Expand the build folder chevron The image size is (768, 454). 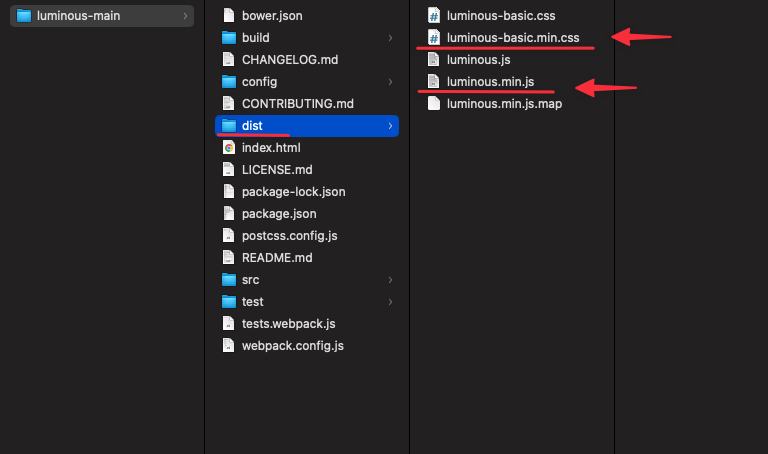pos(390,38)
